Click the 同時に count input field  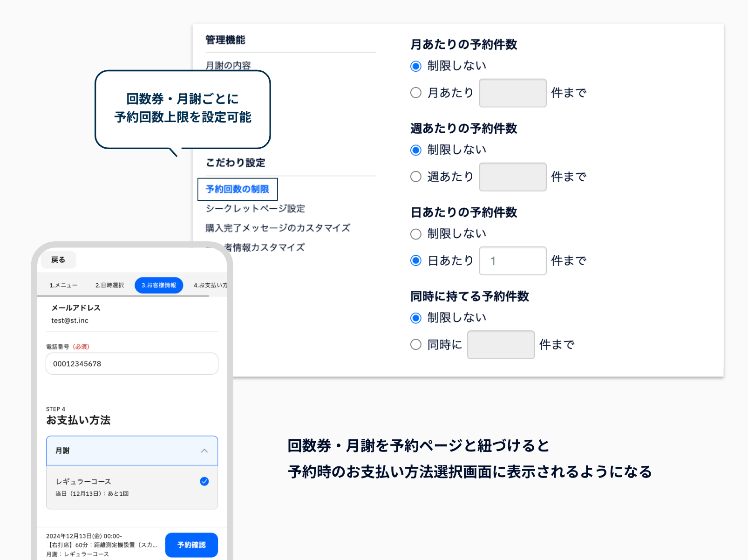pos(501,344)
